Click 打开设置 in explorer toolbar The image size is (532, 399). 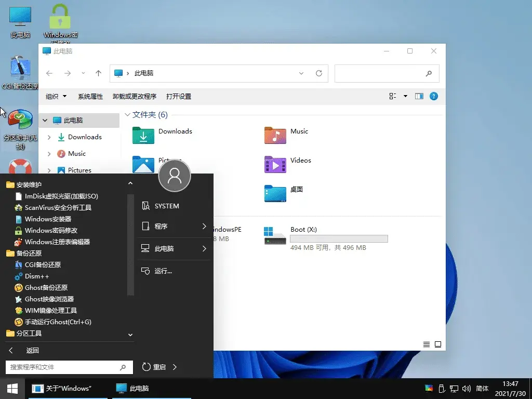pos(179,97)
